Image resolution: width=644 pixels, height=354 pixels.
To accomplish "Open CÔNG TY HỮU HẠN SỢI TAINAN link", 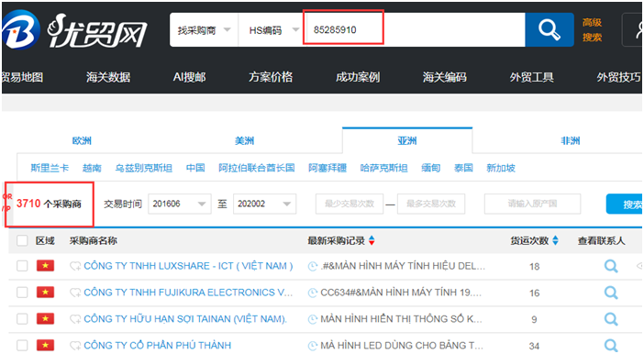I will [185, 318].
